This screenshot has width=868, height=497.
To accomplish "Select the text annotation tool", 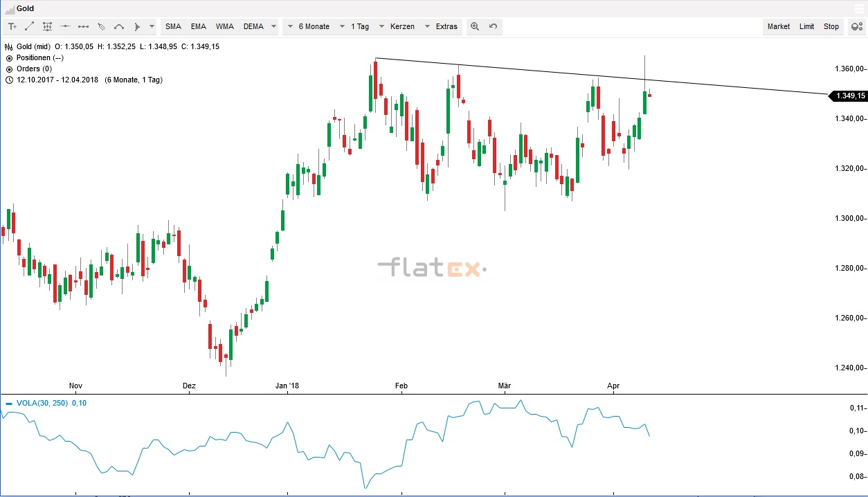I will pos(12,26).
